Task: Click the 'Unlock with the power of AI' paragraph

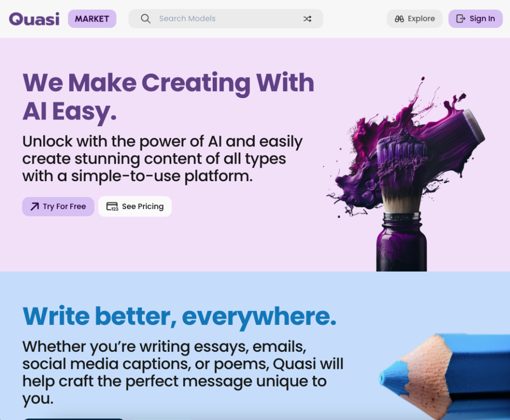Action: point(162,159)
